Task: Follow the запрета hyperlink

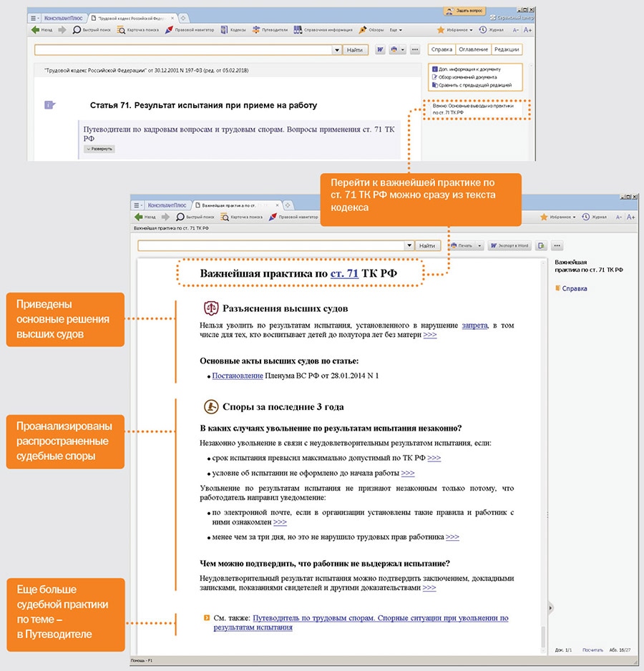Action: point(474,325)
